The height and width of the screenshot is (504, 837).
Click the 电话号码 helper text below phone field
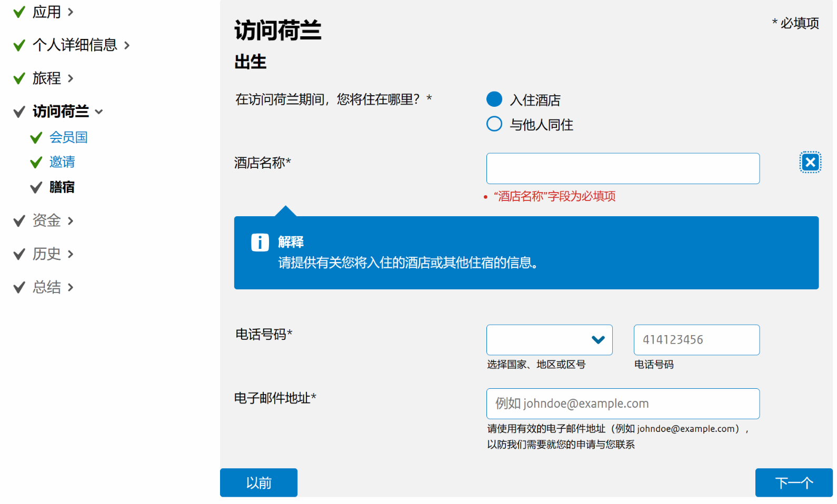tap(654, 365)
